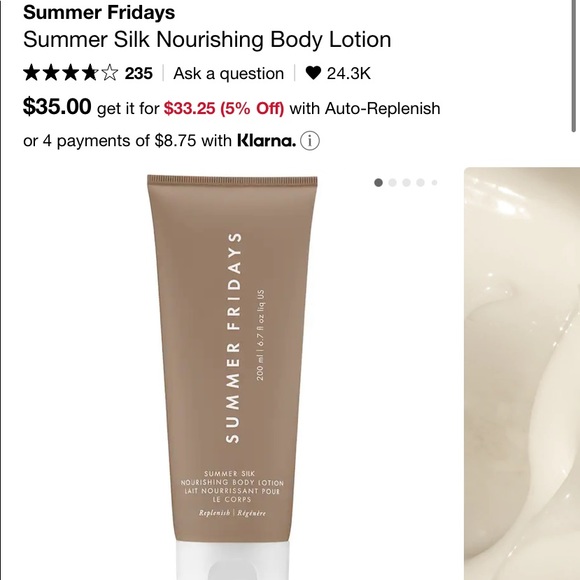Screen dimensions: 580x580
Task: Click the $33.25 (5% Off) Auto-Replenish offer
Action: click(x=224, y=108)
